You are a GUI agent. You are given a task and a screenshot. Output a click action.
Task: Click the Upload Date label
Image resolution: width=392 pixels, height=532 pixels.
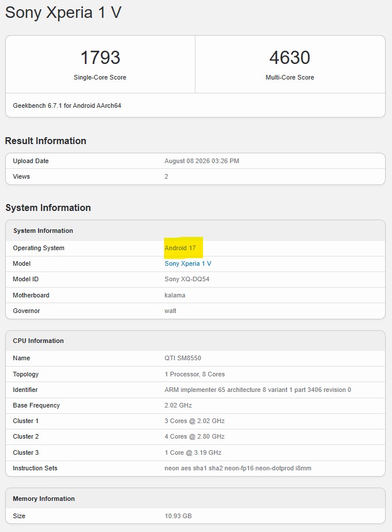point(31,161)
